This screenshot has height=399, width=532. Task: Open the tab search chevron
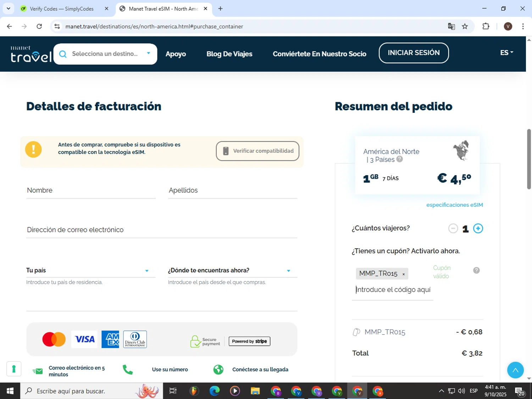(9, 9)
